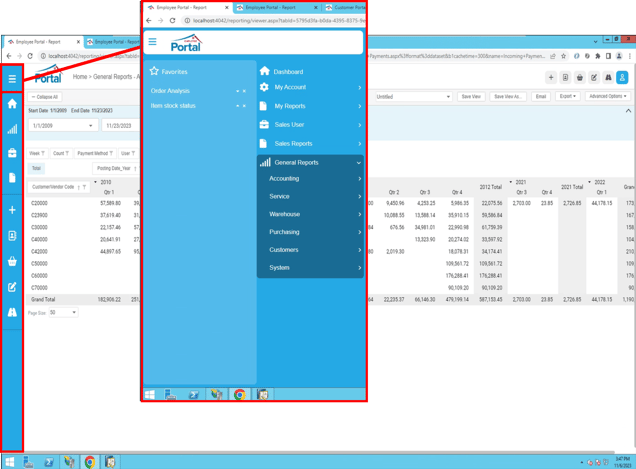The image size is (636, 469).
Task: Switch to first Employee Portal - Report tab in main browser
Action: [43, 42]
